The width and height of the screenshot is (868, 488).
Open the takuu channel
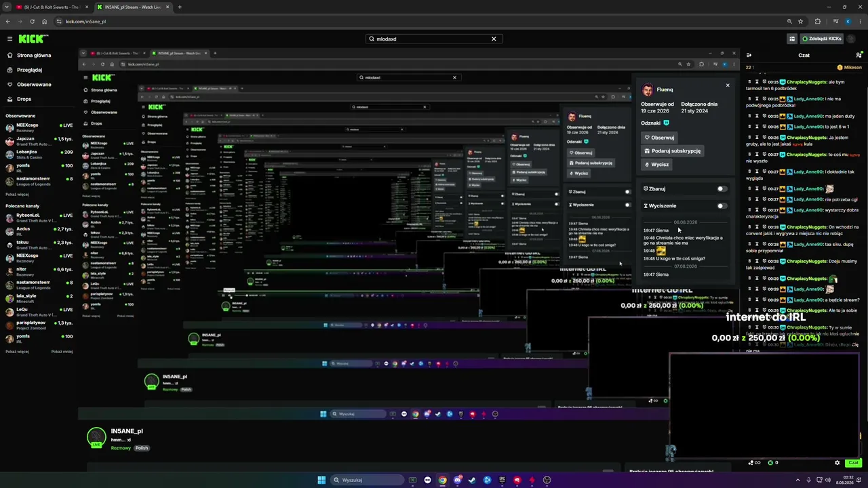(39, 245)
